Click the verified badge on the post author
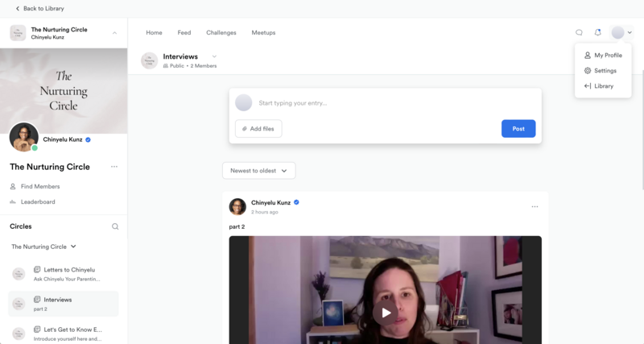Image resolution: width=644 pixels, height=344 pixels. tap(296, 202)
